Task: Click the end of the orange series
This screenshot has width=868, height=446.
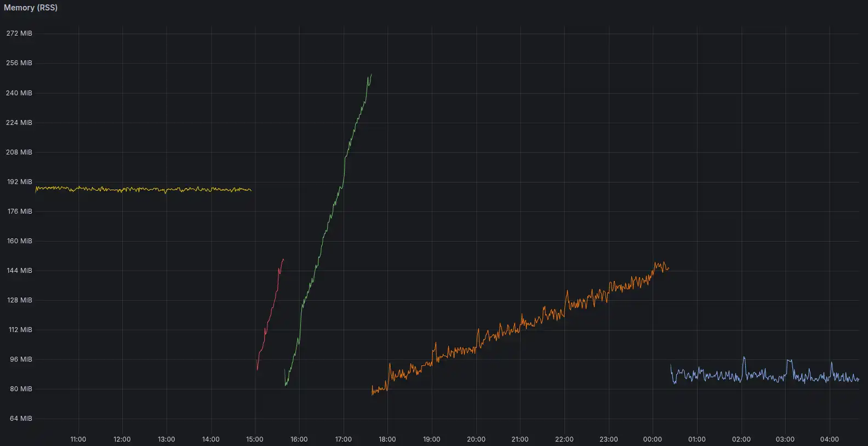Action: pyautogui.click(x=668, y=268)
